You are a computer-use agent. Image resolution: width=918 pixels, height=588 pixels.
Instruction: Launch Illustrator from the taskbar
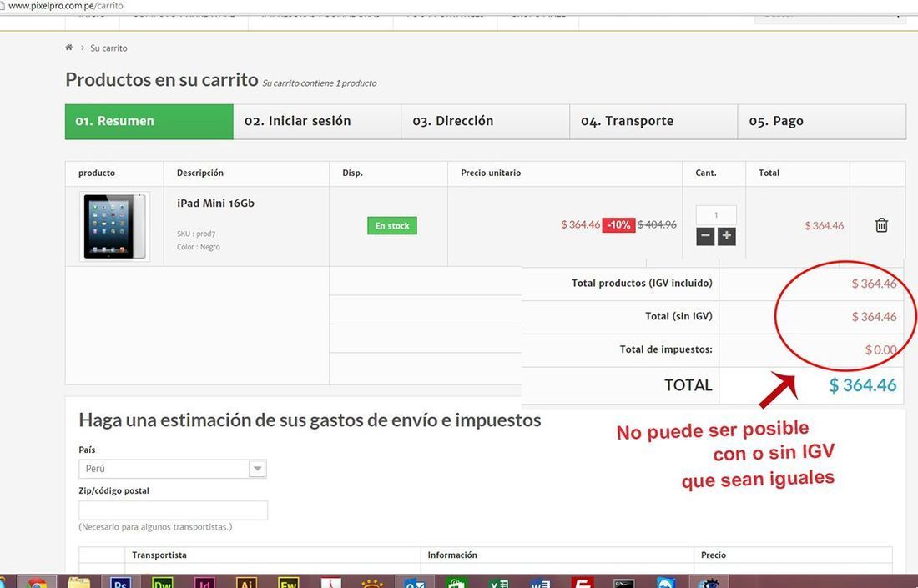point(246,583)
